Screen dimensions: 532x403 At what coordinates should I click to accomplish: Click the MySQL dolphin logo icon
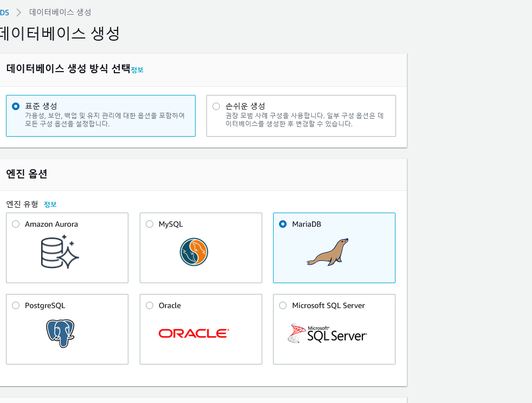click(x=194, y=252)
